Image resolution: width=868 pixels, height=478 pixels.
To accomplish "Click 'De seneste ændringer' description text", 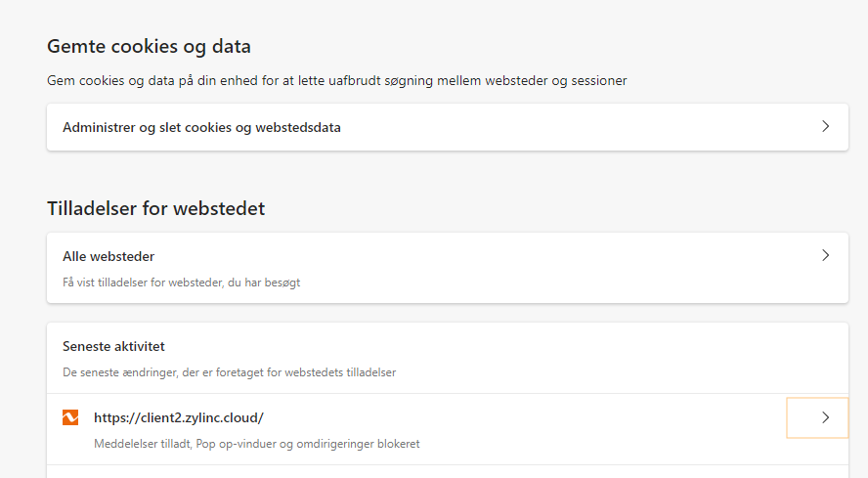I will click(229, 372).
